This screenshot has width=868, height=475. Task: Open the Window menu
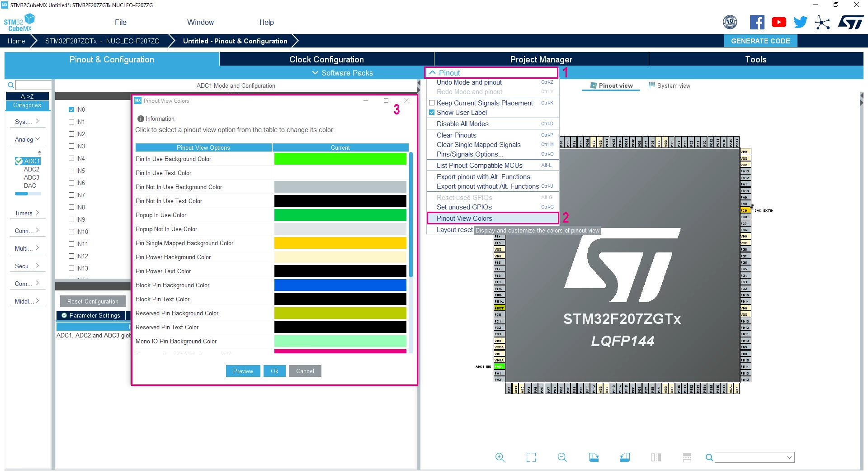(x=200, y=22)
